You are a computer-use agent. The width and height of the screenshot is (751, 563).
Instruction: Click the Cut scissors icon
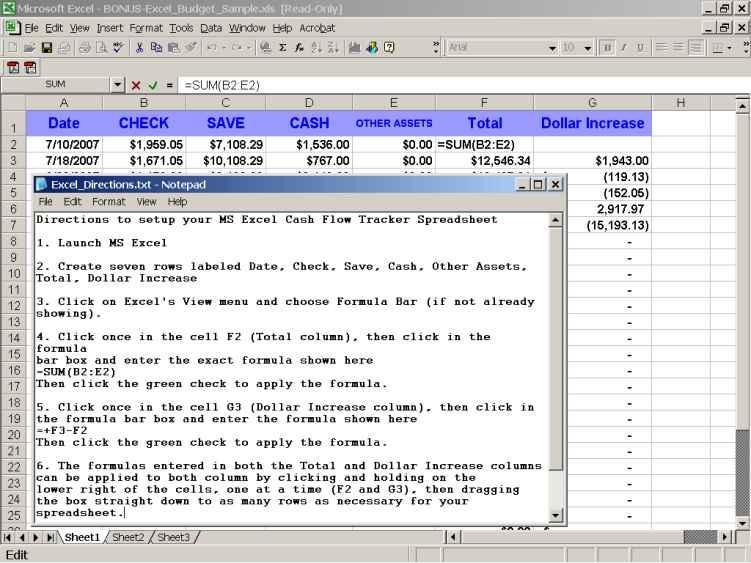click(140, 47)
